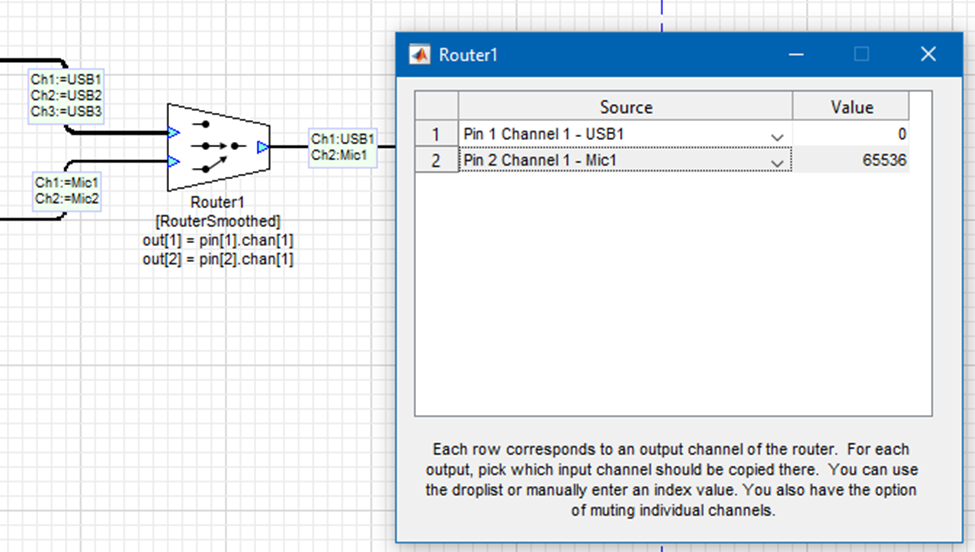The image size is (975, 552).
Task: Click the Value column header
Action: [x=851, y=107]
